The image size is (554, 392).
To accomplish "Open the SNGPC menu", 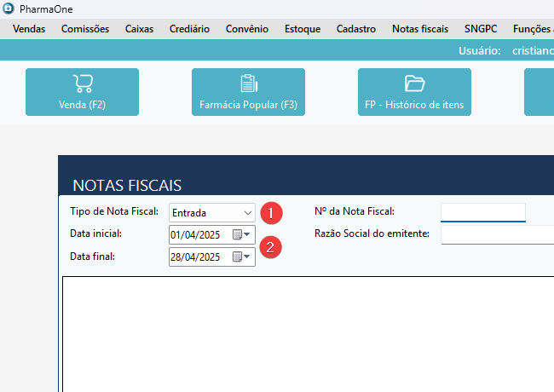I will (x=481, y=29).
